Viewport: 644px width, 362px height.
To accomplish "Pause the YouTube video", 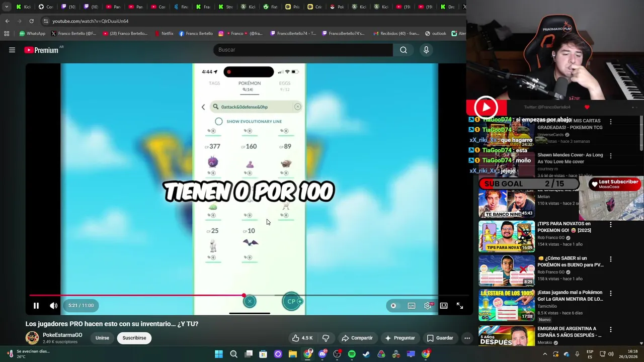I will tap(36, 306).
